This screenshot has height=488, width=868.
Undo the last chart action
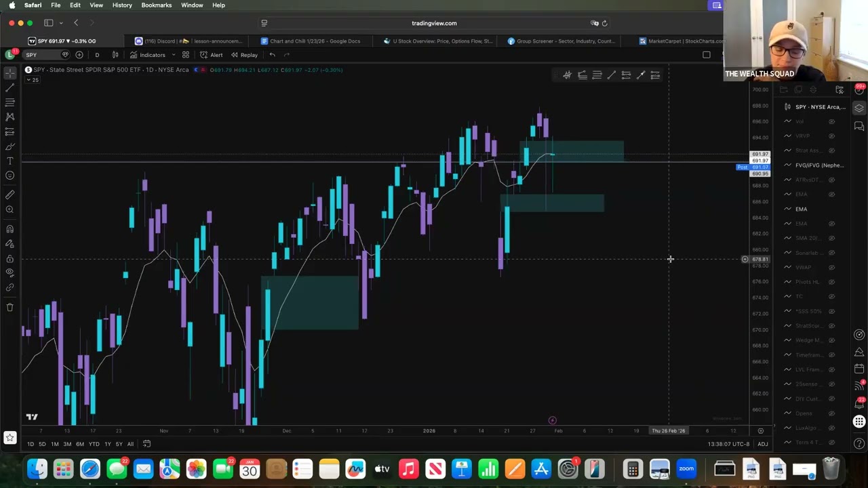[x=272, y=55]
